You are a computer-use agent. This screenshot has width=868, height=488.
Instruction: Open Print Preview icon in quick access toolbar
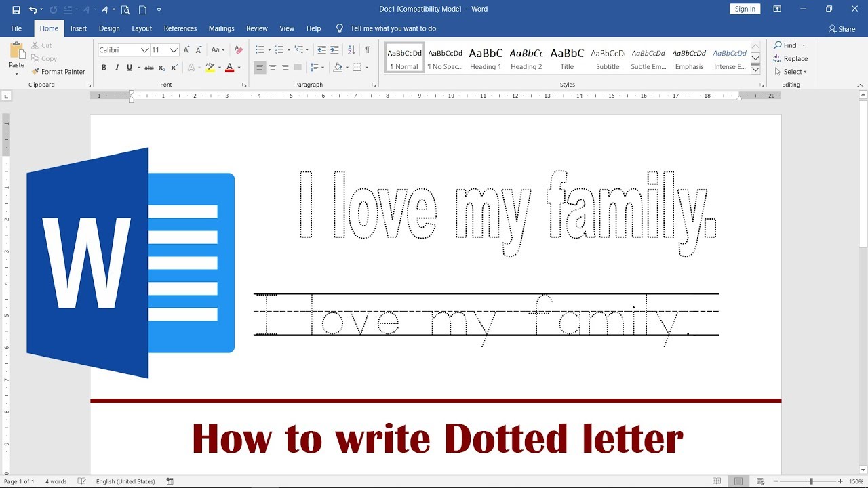[125, 9]
